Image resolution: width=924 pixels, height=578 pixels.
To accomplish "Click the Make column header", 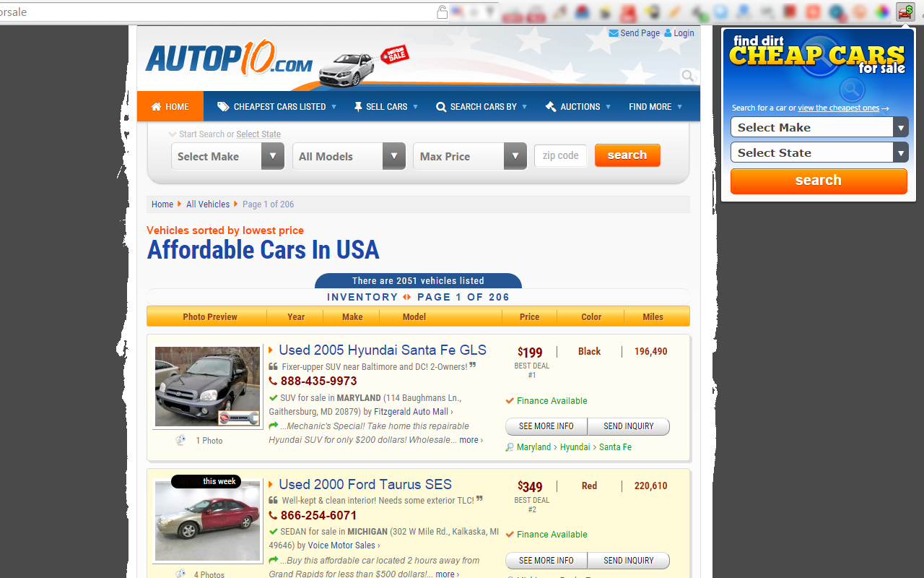I will point(352,316).
